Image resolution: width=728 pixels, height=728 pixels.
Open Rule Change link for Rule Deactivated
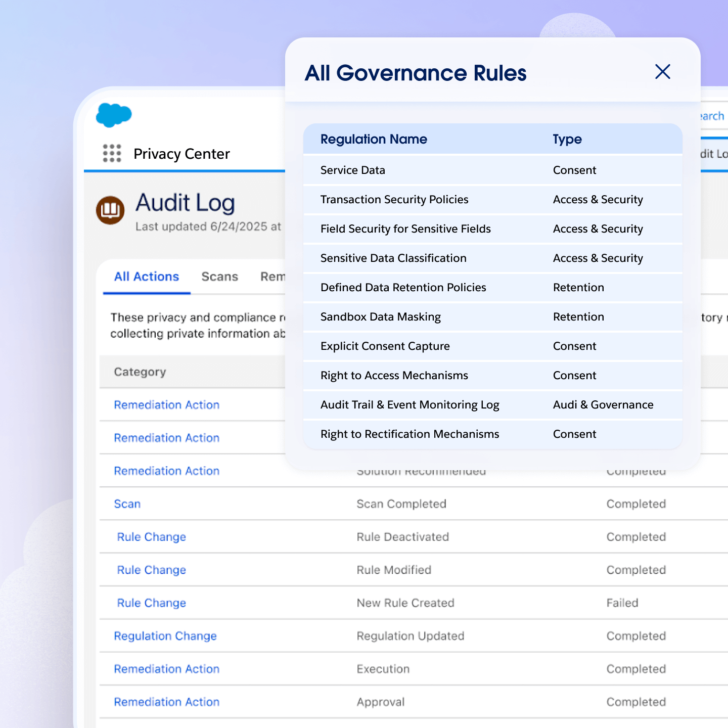[152, 537]
